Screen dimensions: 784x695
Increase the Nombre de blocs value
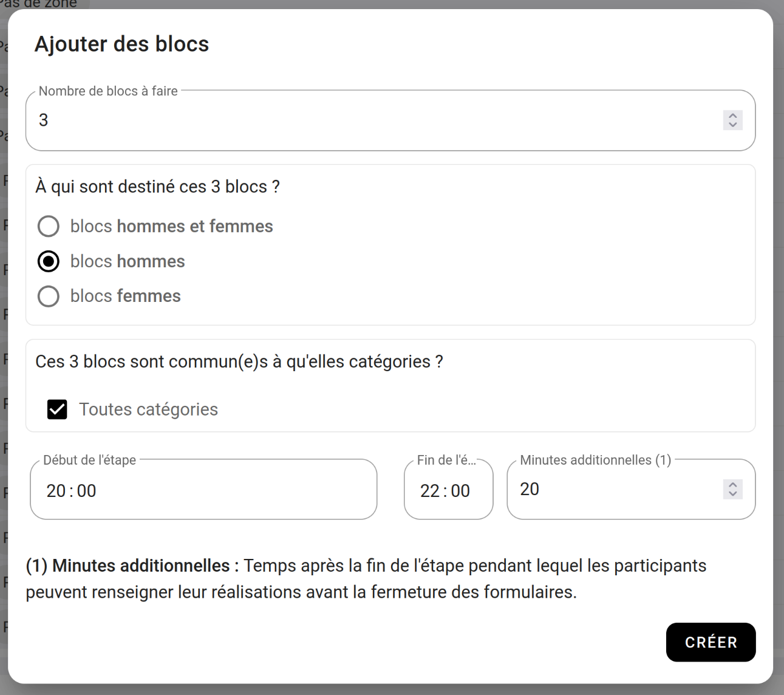(x=733, y=115)
